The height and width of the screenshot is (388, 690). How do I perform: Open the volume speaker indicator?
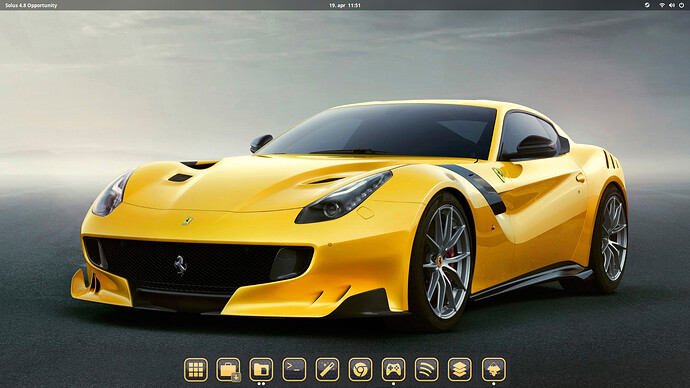tap(672, 5)
